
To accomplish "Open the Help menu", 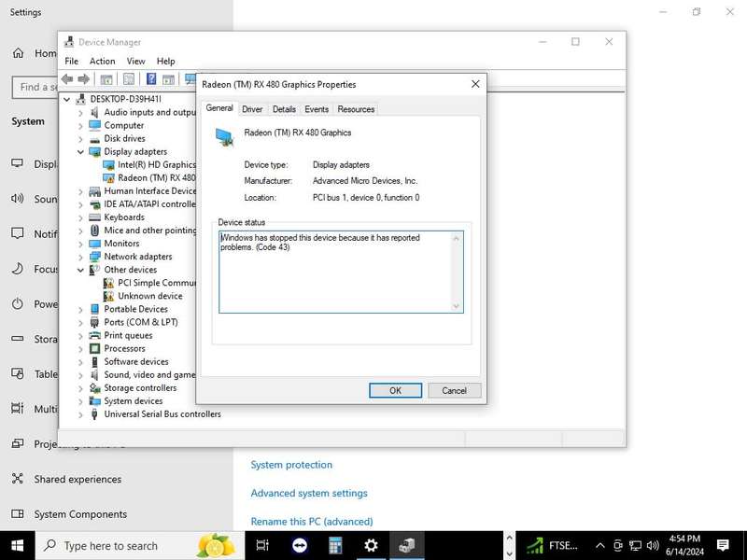I will (x=166, y=61).
